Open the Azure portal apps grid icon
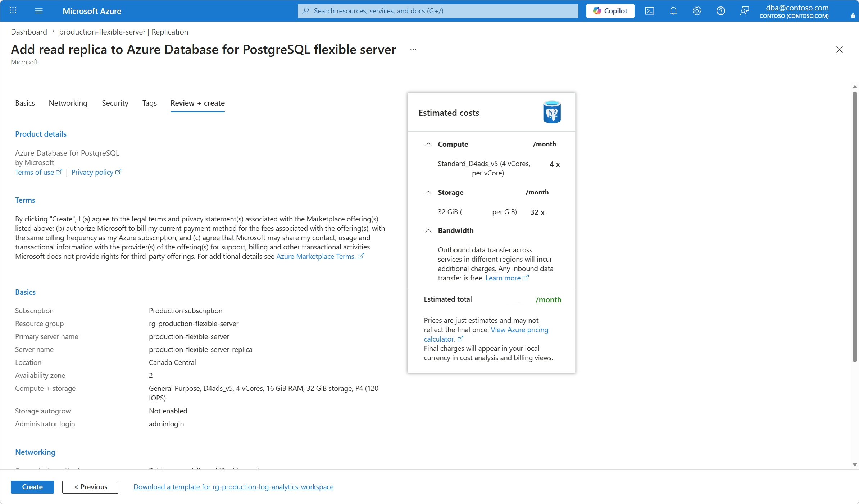 pos(13,11)
